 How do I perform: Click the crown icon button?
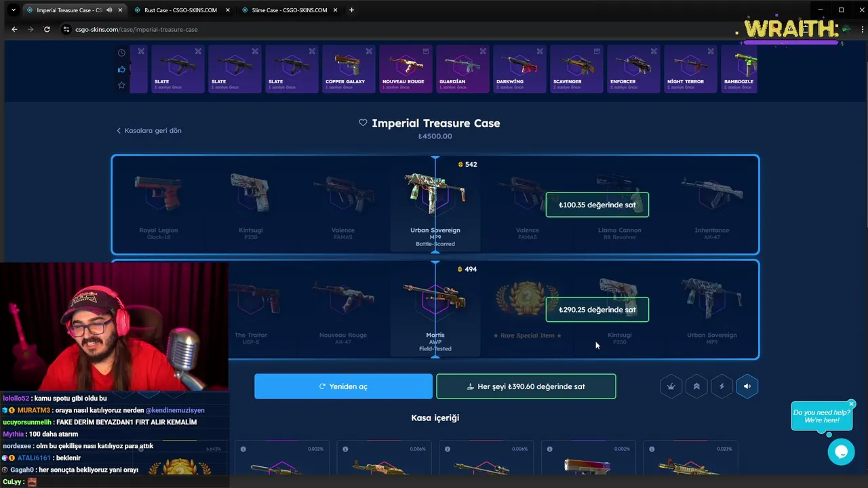click(x=671, y=386)
